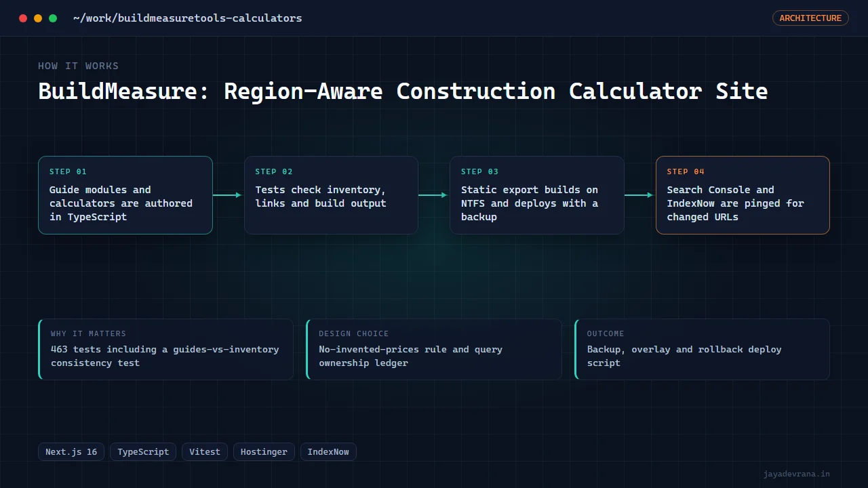Screen dimensions: 868x488
Task: Select the TypeScript tag
Action: point(143,452)
